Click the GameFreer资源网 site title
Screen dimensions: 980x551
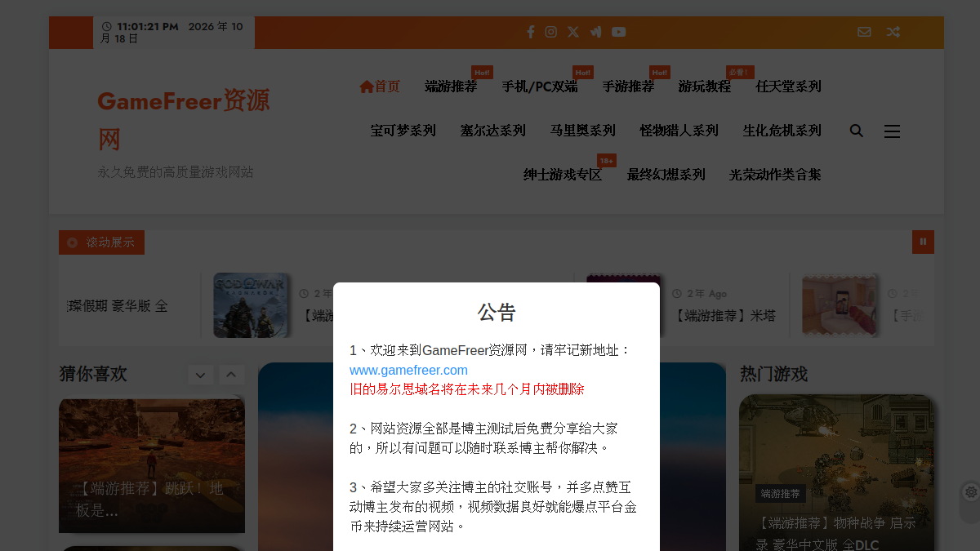[184, 120]
